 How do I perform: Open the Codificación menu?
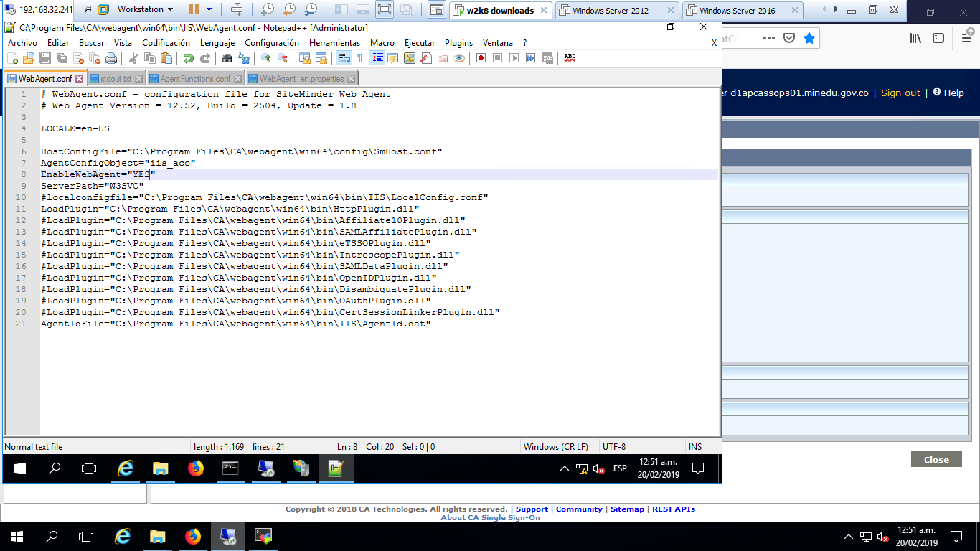pyautogui.click(x=166, y=43)
